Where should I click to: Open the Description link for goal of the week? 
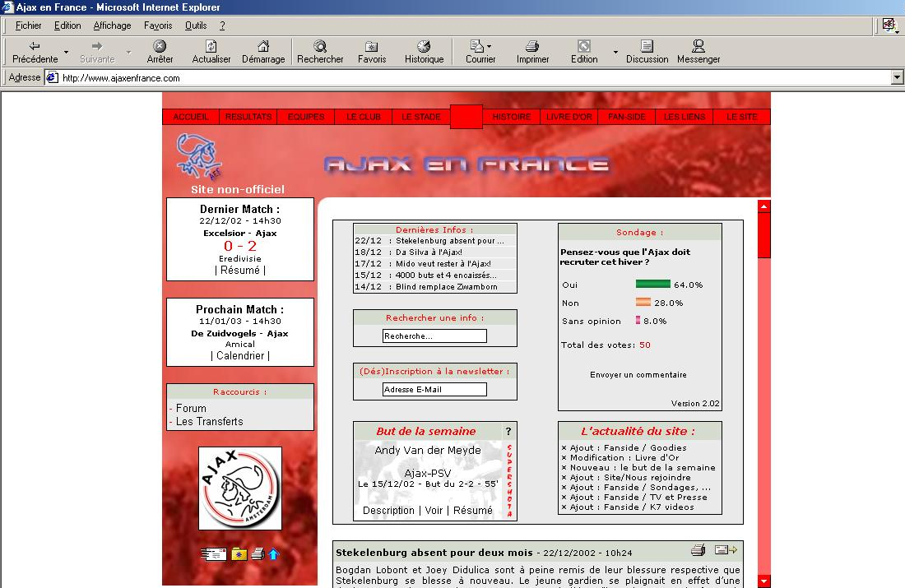point(388,510)
